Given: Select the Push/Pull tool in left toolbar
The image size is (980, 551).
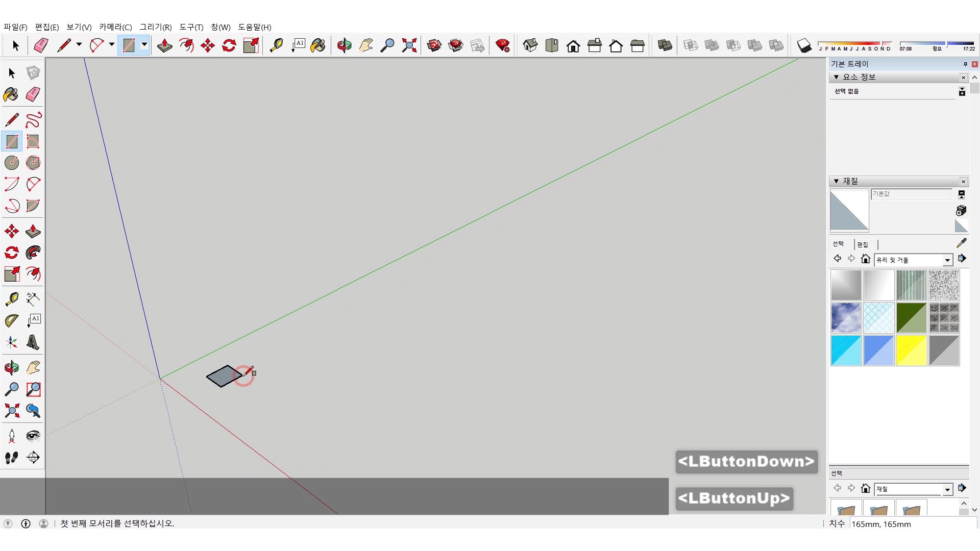Looking at the screenshot, I should pyautogui.click(x=33, y=231).
